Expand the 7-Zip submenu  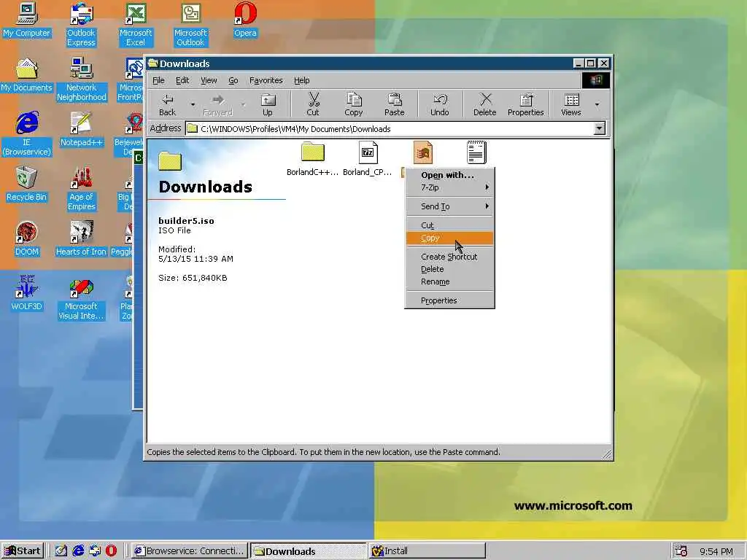449,187
